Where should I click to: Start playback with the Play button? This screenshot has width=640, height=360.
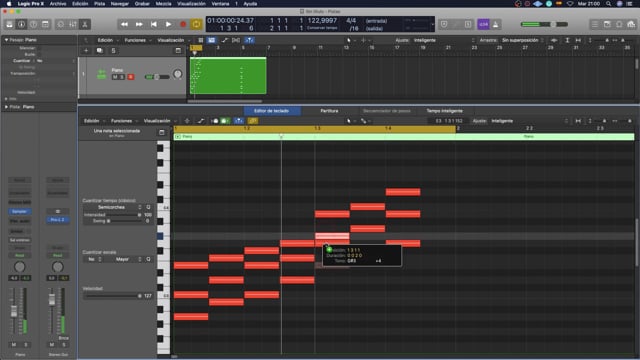point(168,24)
